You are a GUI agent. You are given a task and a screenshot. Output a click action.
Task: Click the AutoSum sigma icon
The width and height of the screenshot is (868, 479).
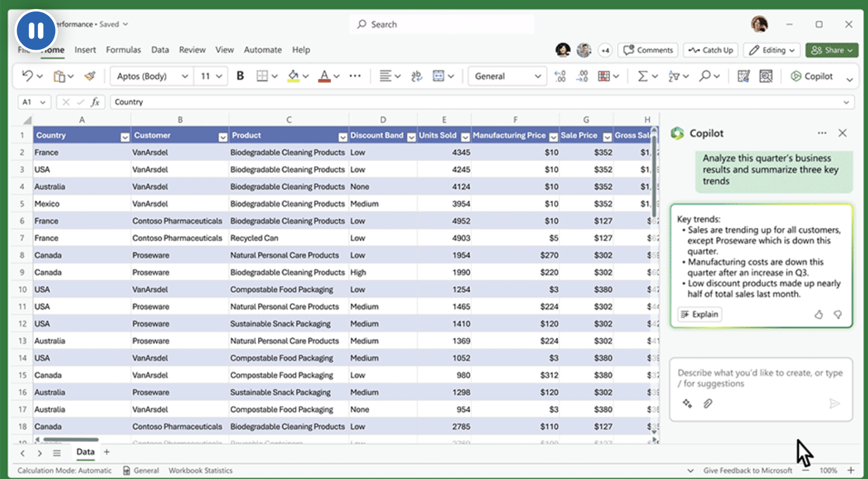(642, 76)
